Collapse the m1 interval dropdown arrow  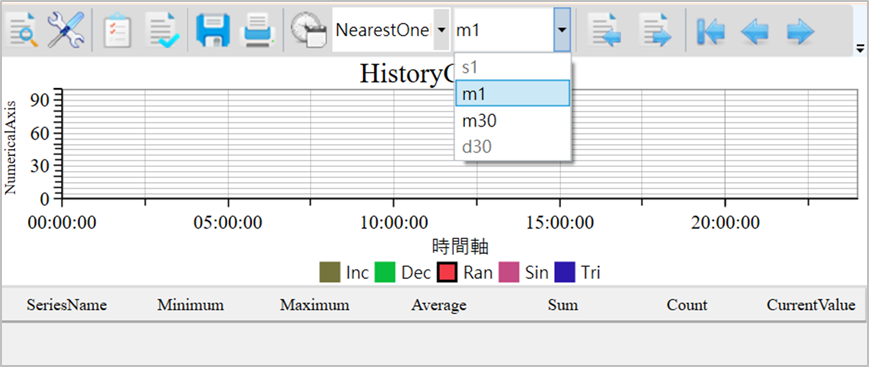562,30
